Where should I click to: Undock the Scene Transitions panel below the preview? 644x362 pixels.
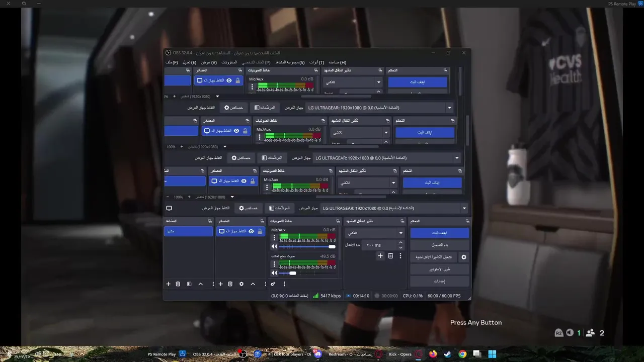click(401, 221)
